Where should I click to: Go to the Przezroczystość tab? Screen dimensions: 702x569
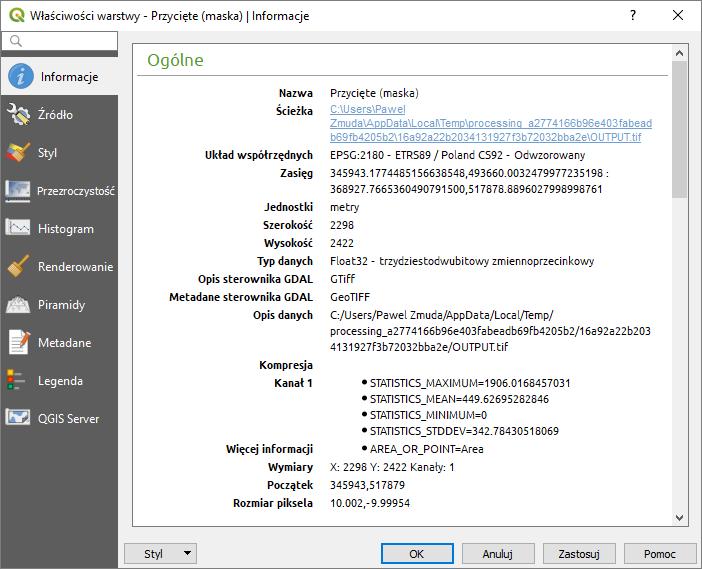click(76, 191)
